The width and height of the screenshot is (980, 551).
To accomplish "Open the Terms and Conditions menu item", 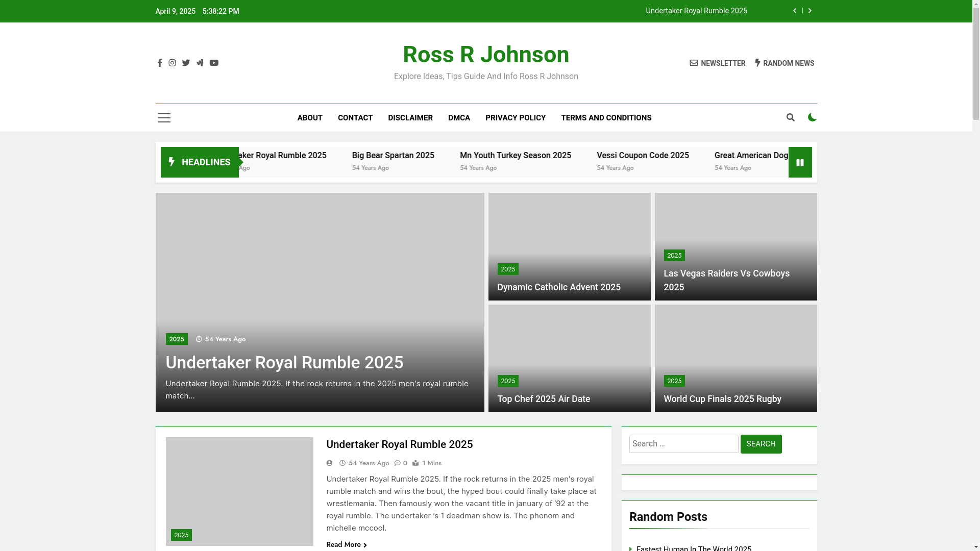I will coord(606,118).
